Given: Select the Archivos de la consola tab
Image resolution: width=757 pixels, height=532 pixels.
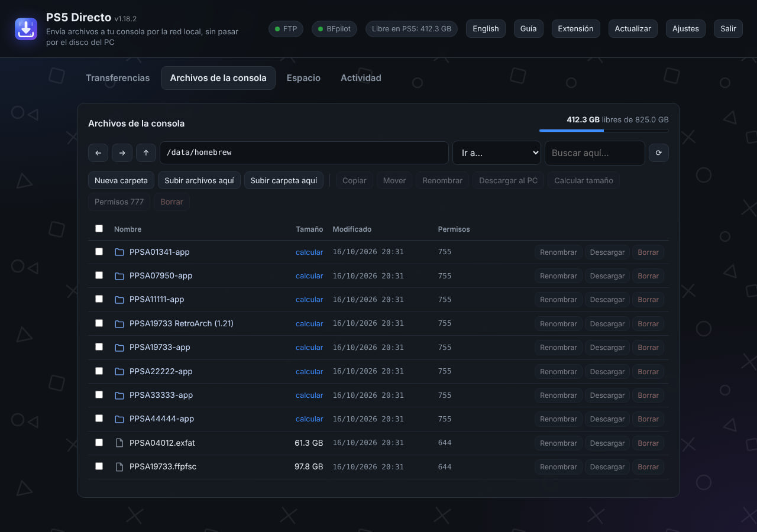Looking at the screenshot, I should pyautogui.click(x=218, y=78).
